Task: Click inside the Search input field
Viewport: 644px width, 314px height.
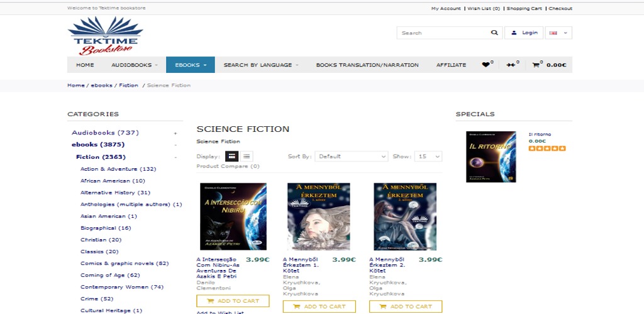Action: click(443, 33)
